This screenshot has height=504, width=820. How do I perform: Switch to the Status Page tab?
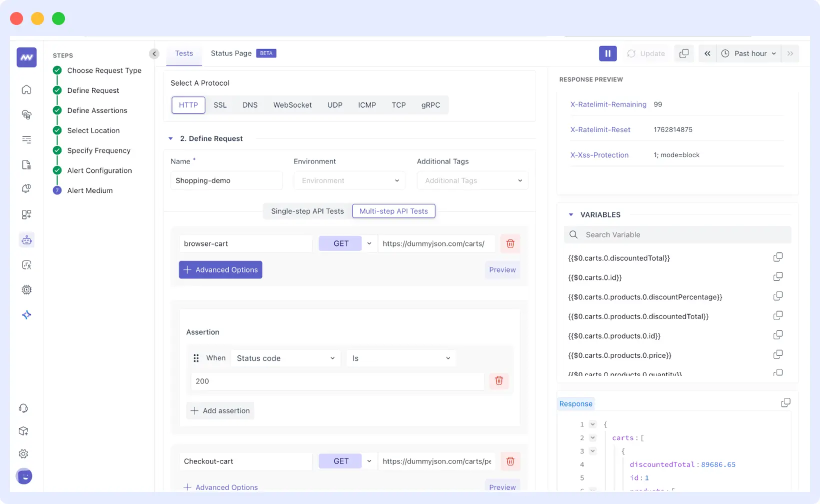coord(231,53)
